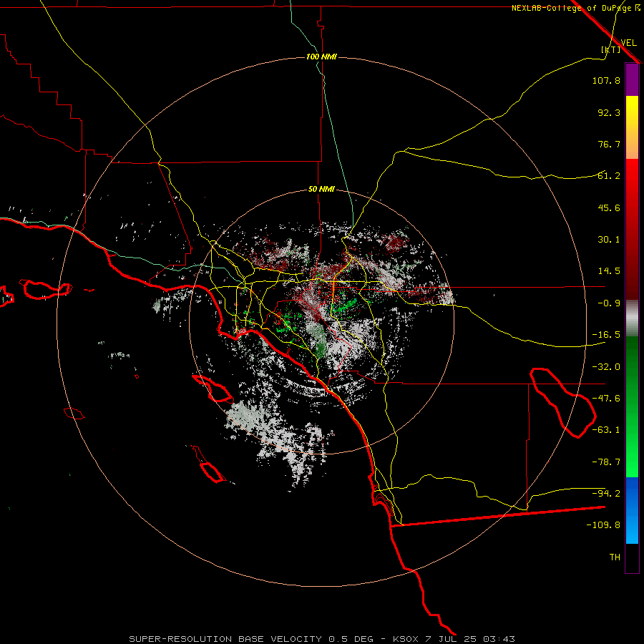Click the 45.6 scale value

click(609, 208)
